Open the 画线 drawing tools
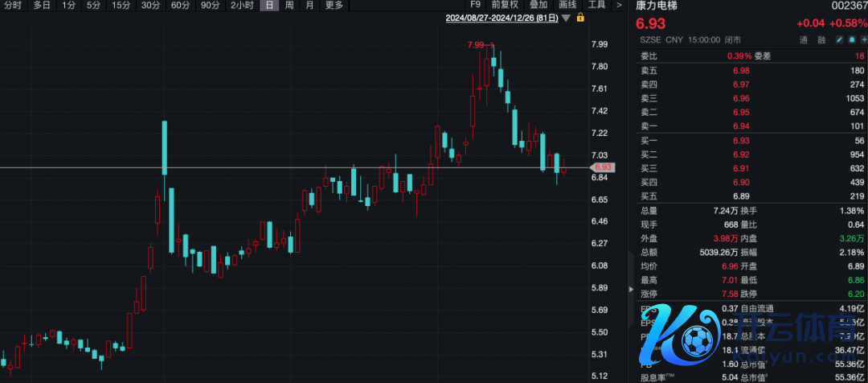868x383 pixels. point(567,5)
